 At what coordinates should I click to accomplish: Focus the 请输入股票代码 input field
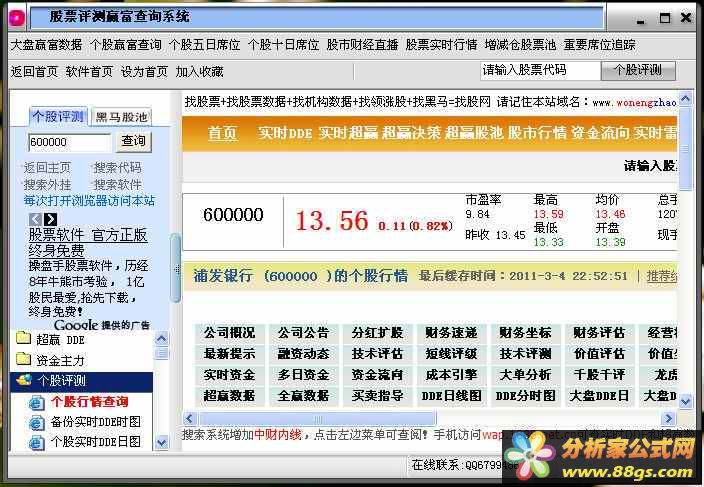[540, 70]
